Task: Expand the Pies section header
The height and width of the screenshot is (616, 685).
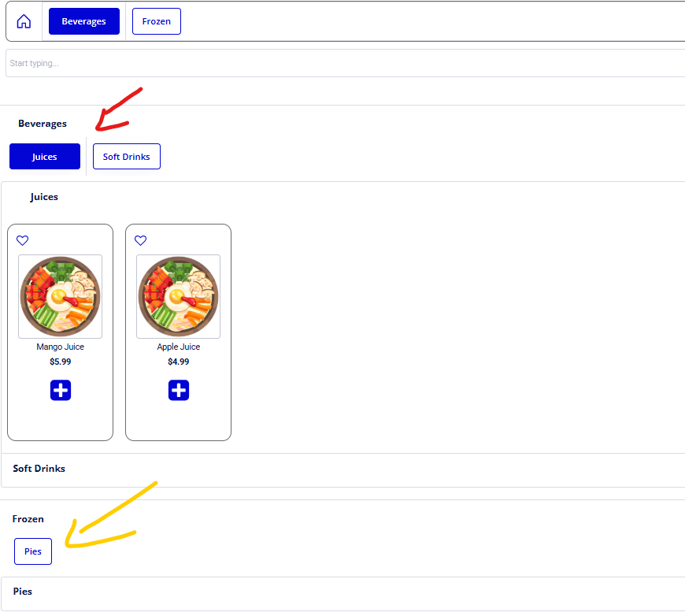Action: click(22, 591)
